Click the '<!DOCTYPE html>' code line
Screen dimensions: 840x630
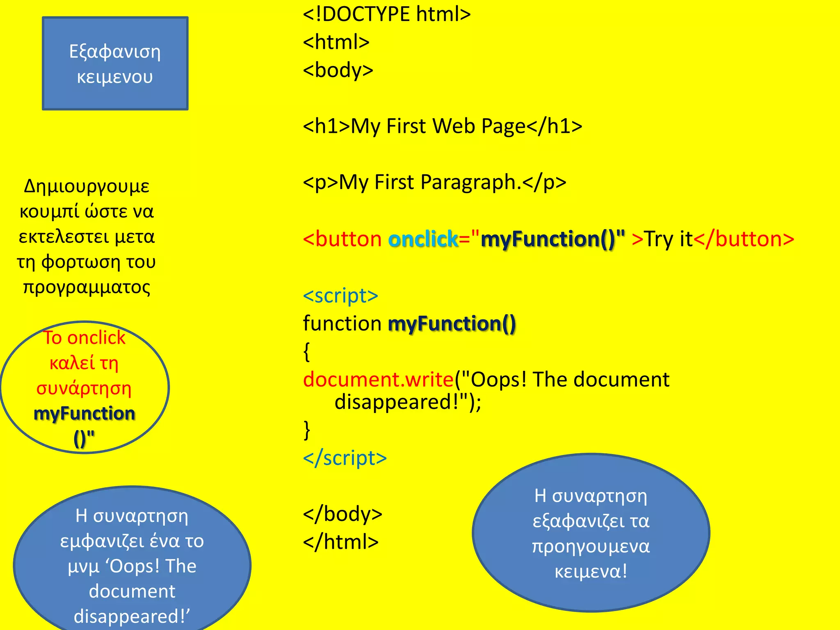386,14
